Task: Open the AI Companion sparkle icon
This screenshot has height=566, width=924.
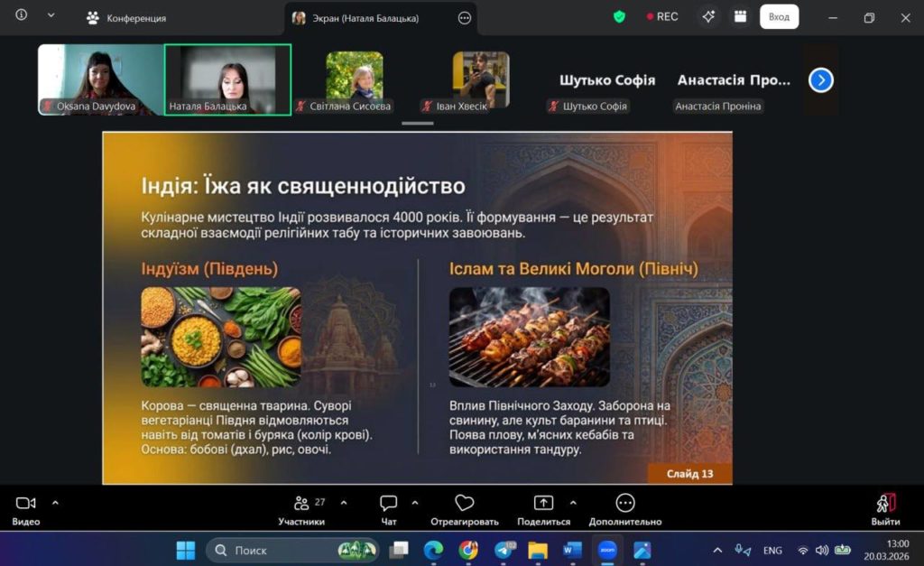Action: (x=708, y=16)
